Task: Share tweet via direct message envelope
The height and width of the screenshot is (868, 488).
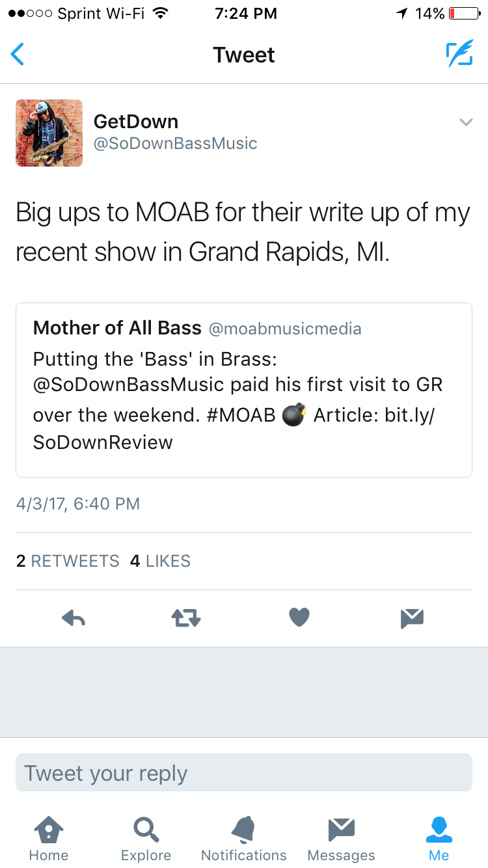Action: tap(413, 617)
